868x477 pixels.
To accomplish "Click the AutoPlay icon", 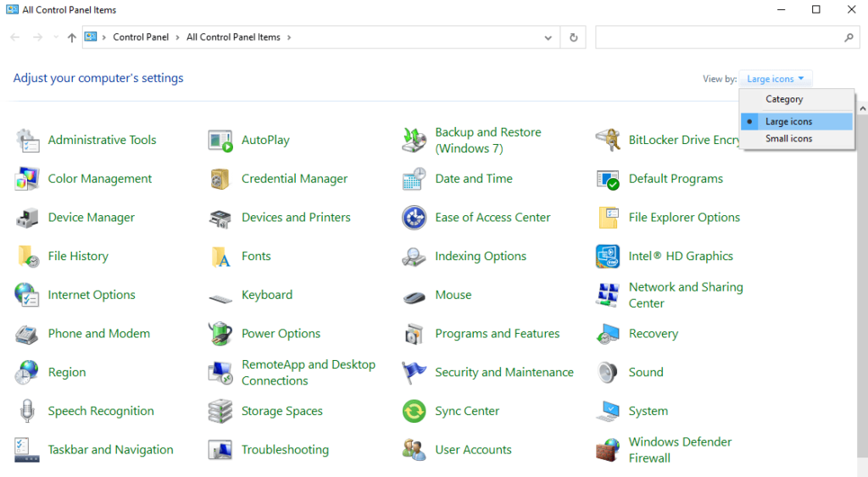I will click(220, 140).
